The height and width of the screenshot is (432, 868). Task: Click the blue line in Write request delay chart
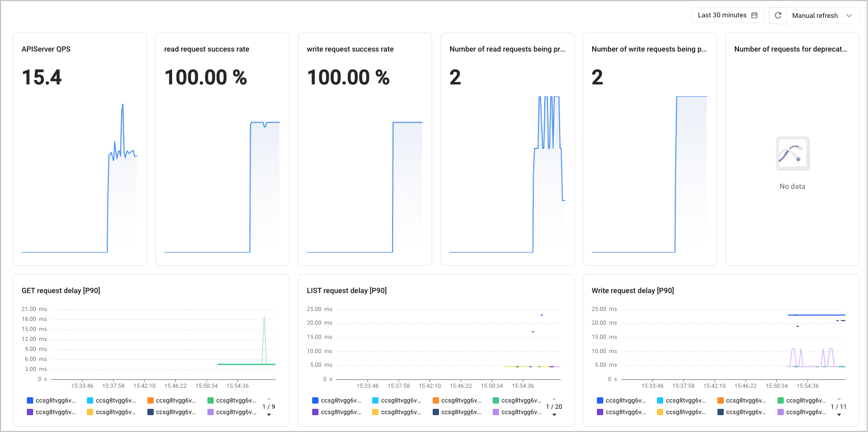tap(816, 315)
